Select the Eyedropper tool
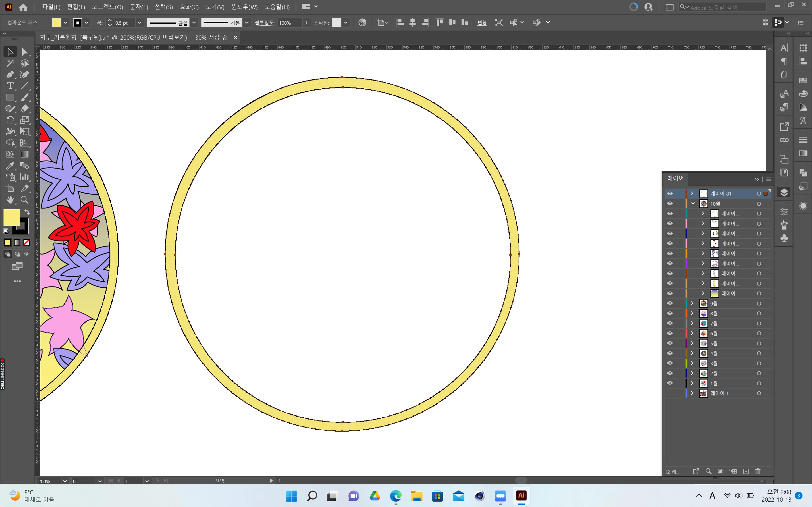Image resolution: width=812 pixels, height=507 pixels. coord(10,166)
